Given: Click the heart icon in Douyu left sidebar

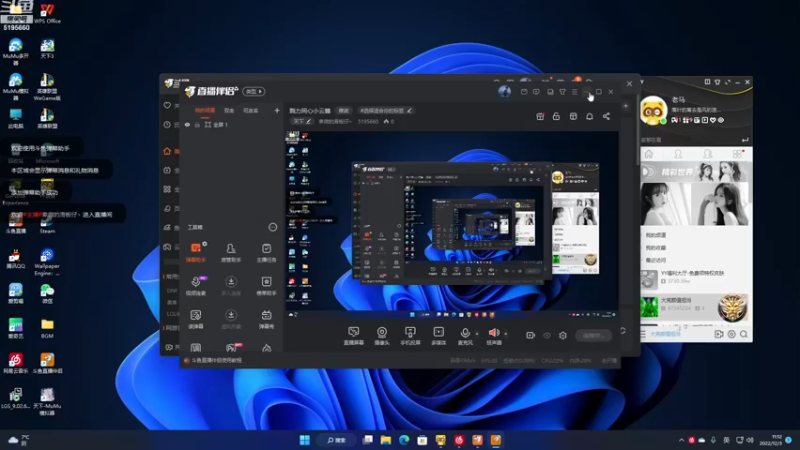Looking at the screenshot, I should click(167, 106).
